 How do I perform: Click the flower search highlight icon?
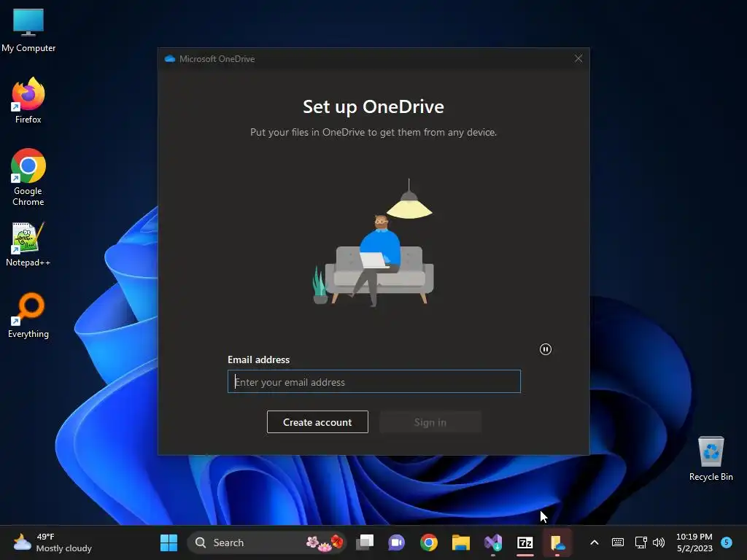[x=325, y=542]
